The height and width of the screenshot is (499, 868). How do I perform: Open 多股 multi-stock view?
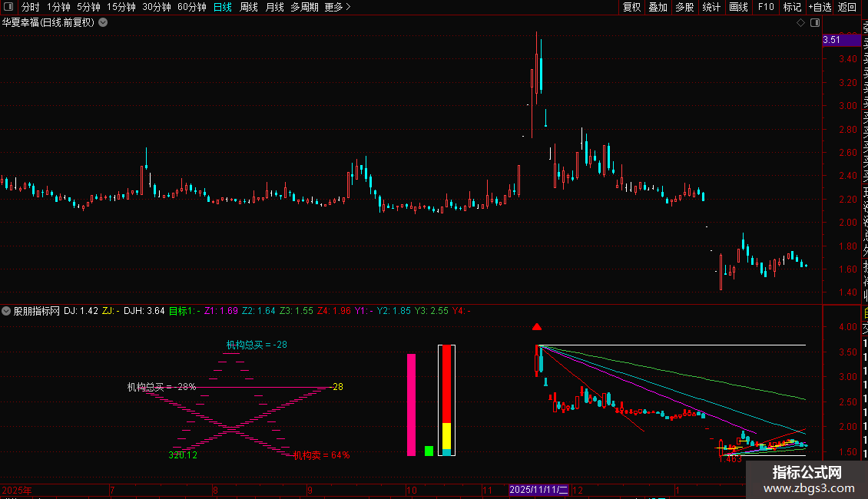[684, 7]
